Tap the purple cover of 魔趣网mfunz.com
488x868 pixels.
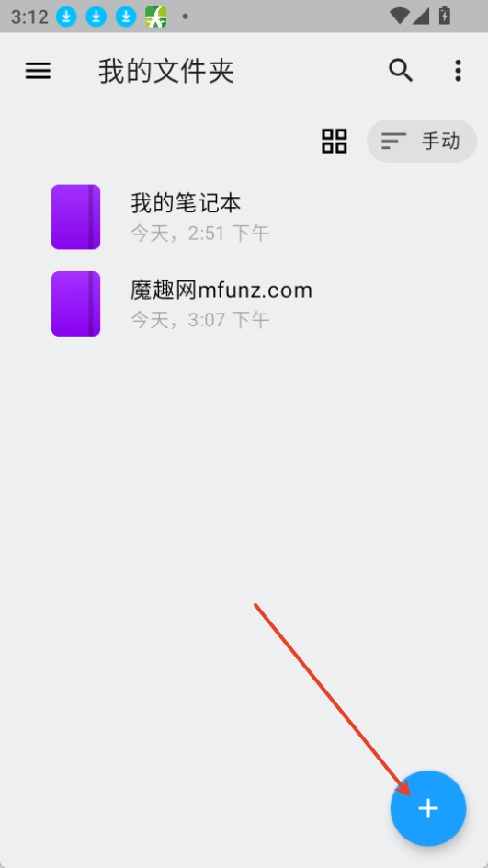pos(75,304)
